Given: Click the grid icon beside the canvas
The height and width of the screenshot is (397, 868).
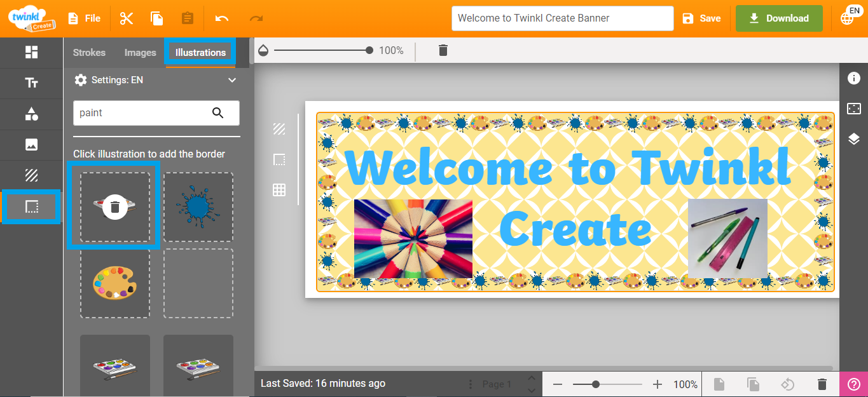Looking at the screenshot, I should coord(279,189).
